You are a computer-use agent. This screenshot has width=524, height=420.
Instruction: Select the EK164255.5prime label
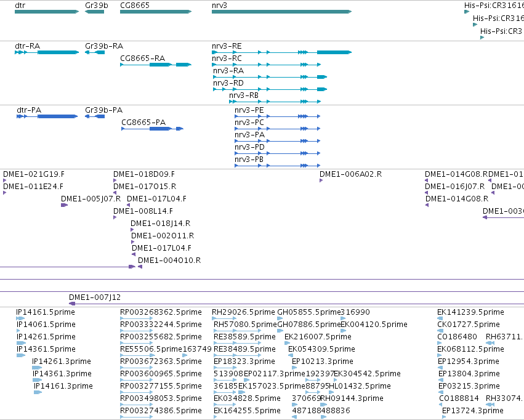[247, 411]
